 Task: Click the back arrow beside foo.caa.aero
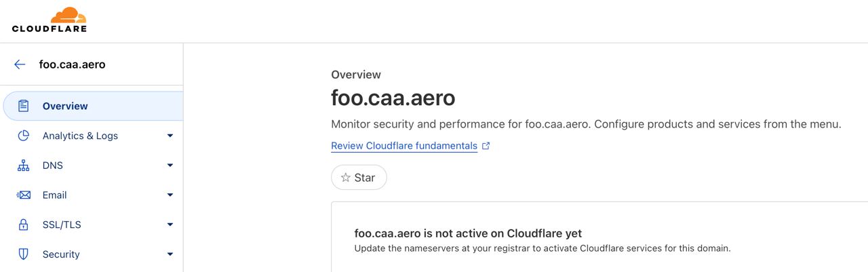(20, 64)
